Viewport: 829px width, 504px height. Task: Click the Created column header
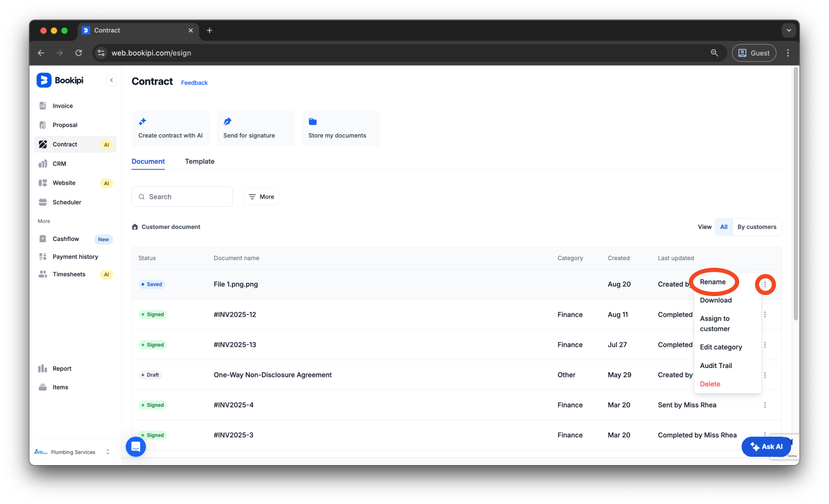[618, 258]
